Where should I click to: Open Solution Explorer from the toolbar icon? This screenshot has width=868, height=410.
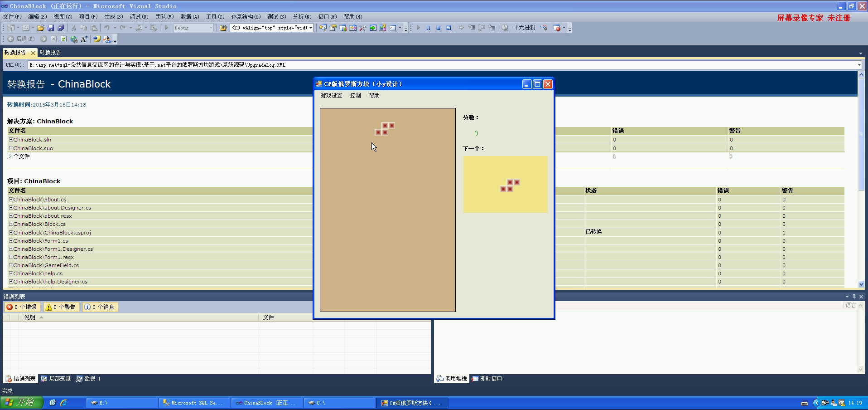tap(323, 28)
